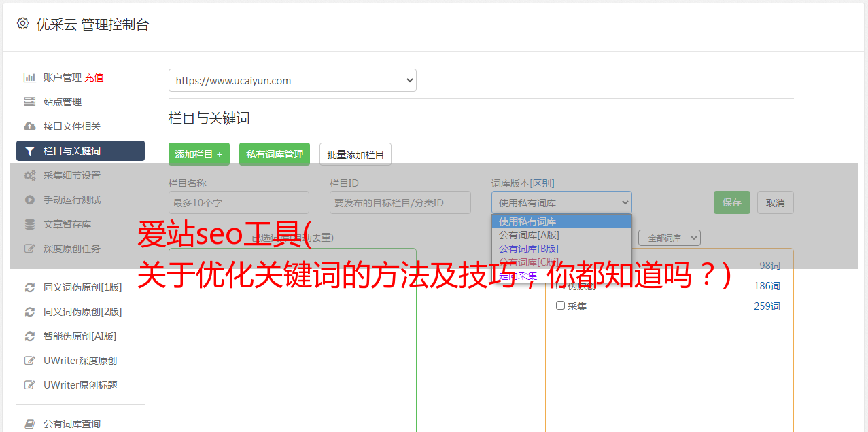Click the 98词 count text
Image resolution: width=868 pixels, height=432 pixels.
[769, 266]
